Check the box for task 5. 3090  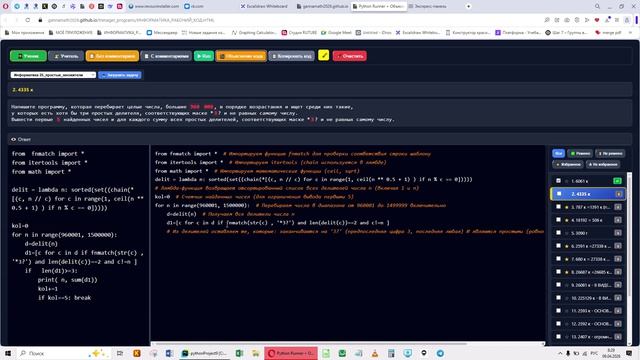(558, 233)
